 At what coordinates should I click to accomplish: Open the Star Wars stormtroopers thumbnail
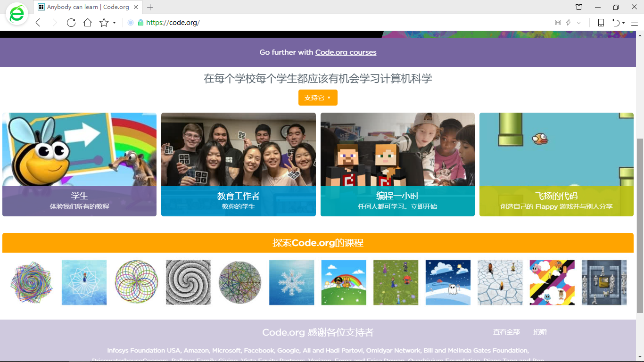click(x=604, y=282)
